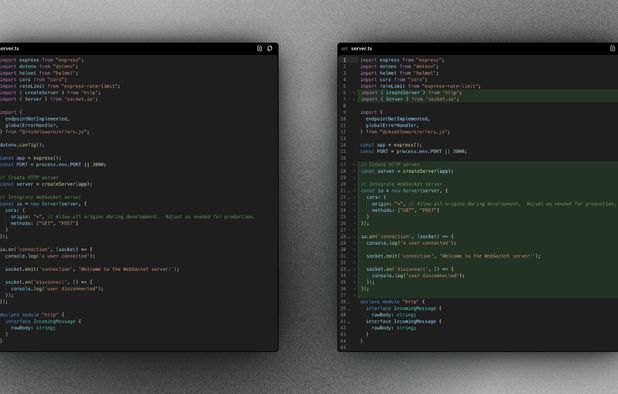Click 'import dotenv' line in the left window

(x=39, y=67)
